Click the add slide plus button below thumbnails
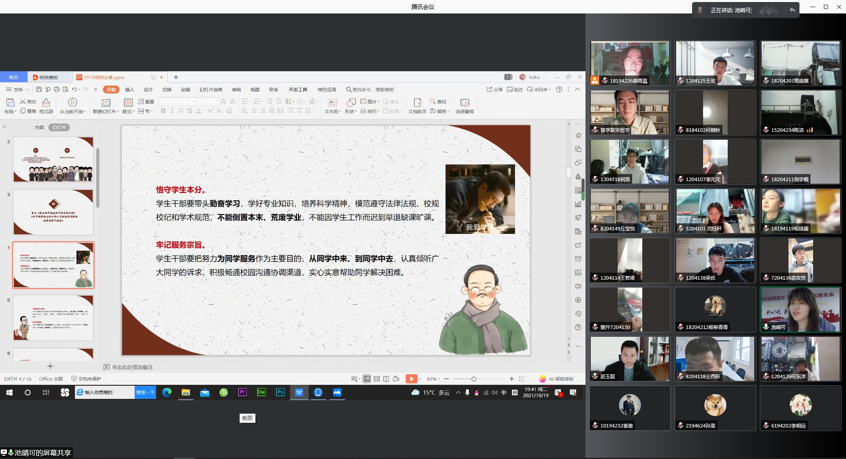Image resolution: width=846 pixels, height=459 pixels. pos(50,366)
